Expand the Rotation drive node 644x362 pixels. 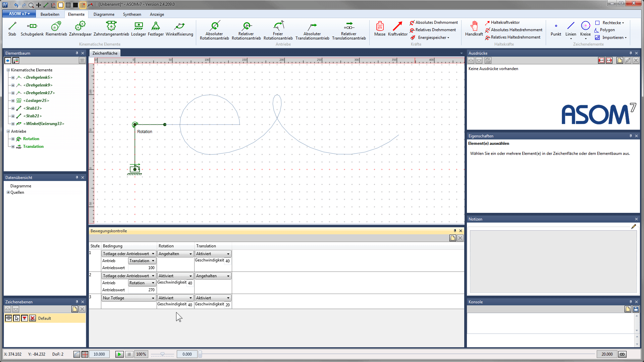(13, 139)
